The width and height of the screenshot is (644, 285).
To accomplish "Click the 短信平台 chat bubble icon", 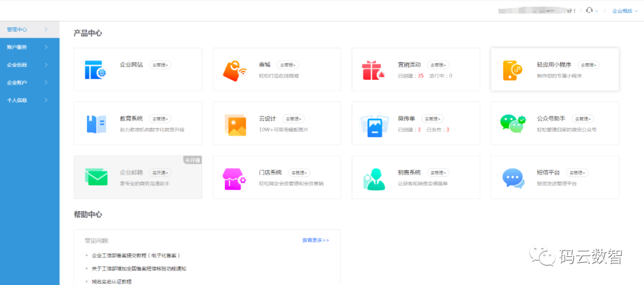I will pyautogui.click(x=513, y=178).
